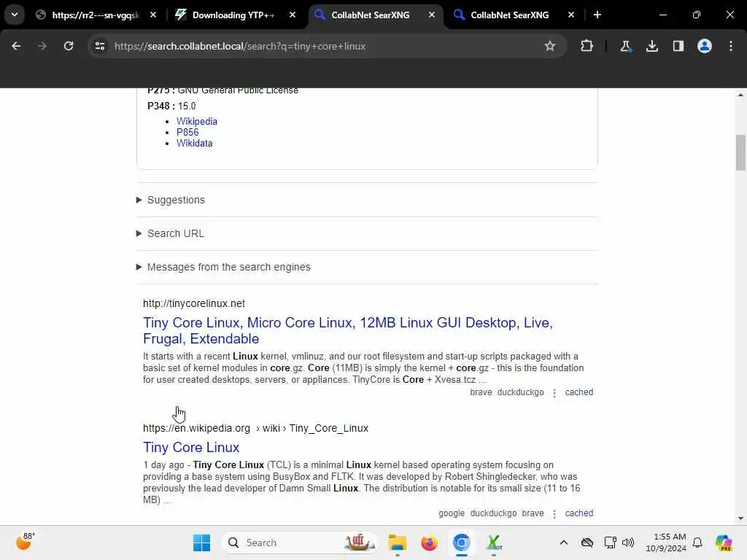Screen dimensions: 747x560
Task: Show browser downloads
Action: pos(651,46)
